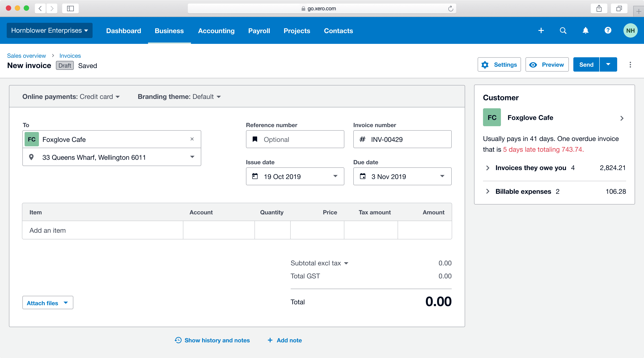This screenshot has width=644, height=358.
Task: Click the FC avatar in Customer panel
Action: point(492,117)
